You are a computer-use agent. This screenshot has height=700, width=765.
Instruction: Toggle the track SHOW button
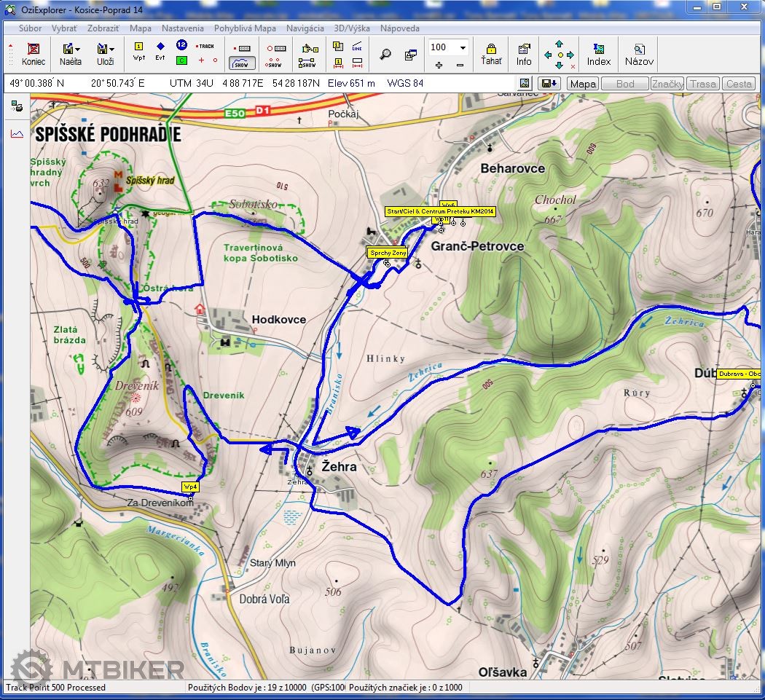tap(242, 62)
